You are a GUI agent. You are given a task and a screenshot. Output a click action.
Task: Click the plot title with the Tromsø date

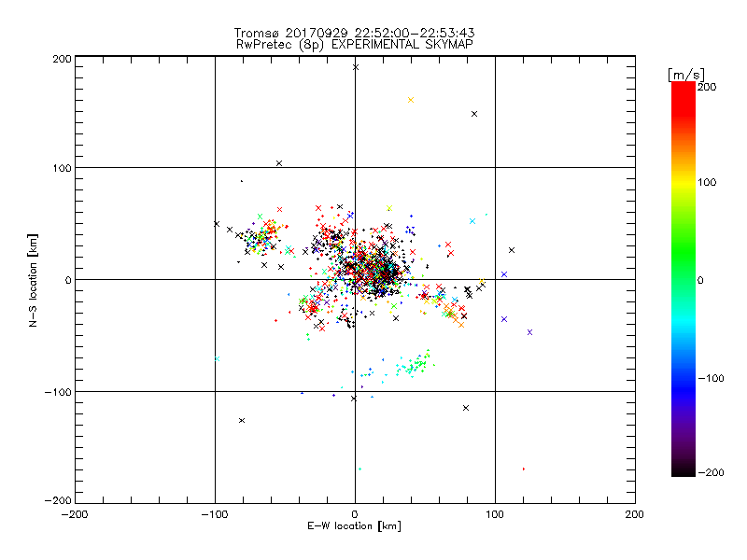(x=355, y=33)
